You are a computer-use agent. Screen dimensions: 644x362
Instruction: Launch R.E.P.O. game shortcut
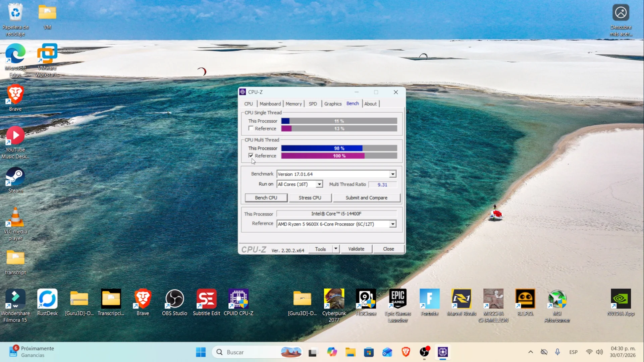point(525,302)
